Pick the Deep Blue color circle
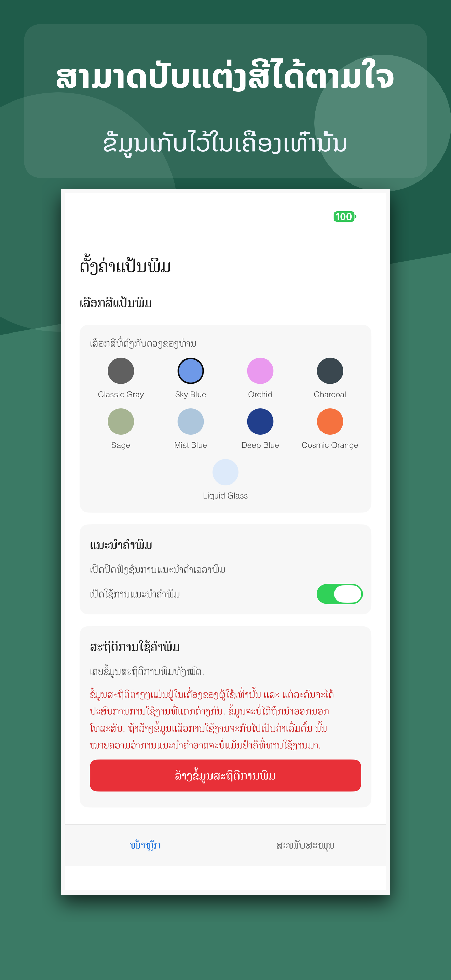This screenshot has height=980, width=451. (260, 422)
